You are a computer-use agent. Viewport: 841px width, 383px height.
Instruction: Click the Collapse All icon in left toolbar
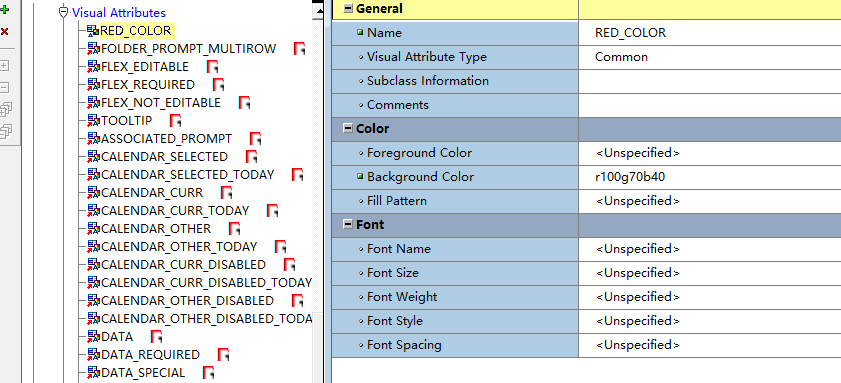coord(5,131)
